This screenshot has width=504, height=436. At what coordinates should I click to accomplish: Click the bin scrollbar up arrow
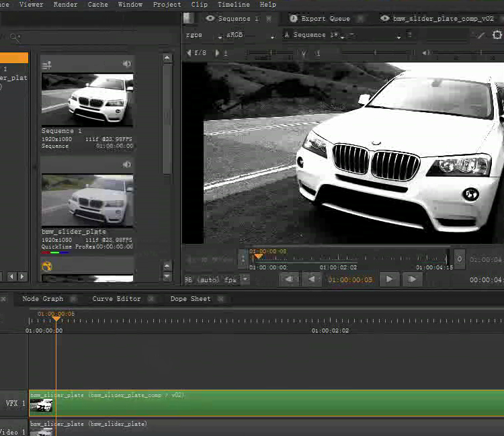pos(167,58)
